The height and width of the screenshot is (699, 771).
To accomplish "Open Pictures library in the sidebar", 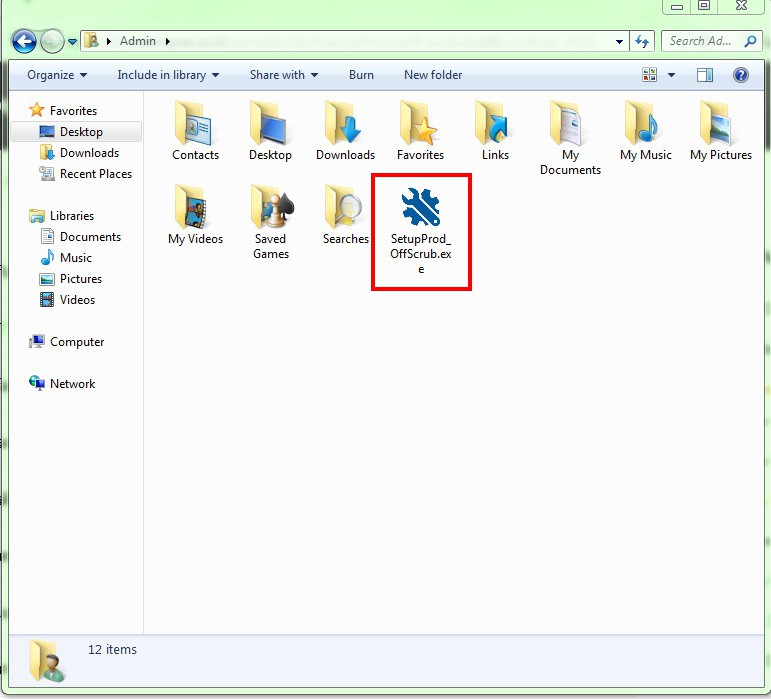I will point(81,279).
